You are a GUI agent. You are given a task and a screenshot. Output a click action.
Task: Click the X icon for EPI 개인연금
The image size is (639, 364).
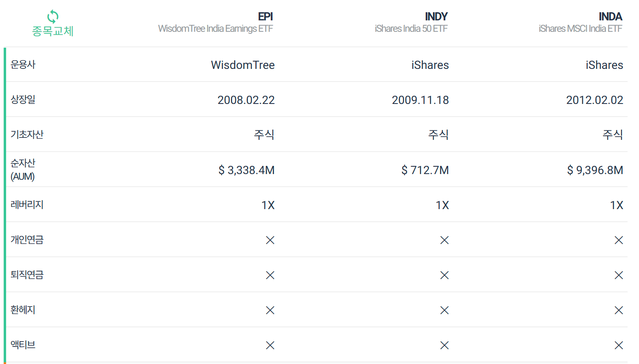270,240
